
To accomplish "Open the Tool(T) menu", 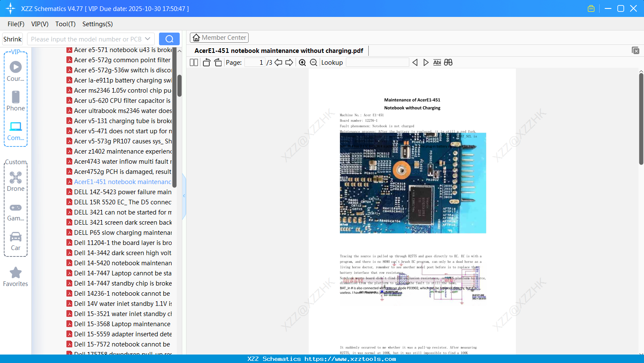I will pyautogui.click(x=66, y=24).
